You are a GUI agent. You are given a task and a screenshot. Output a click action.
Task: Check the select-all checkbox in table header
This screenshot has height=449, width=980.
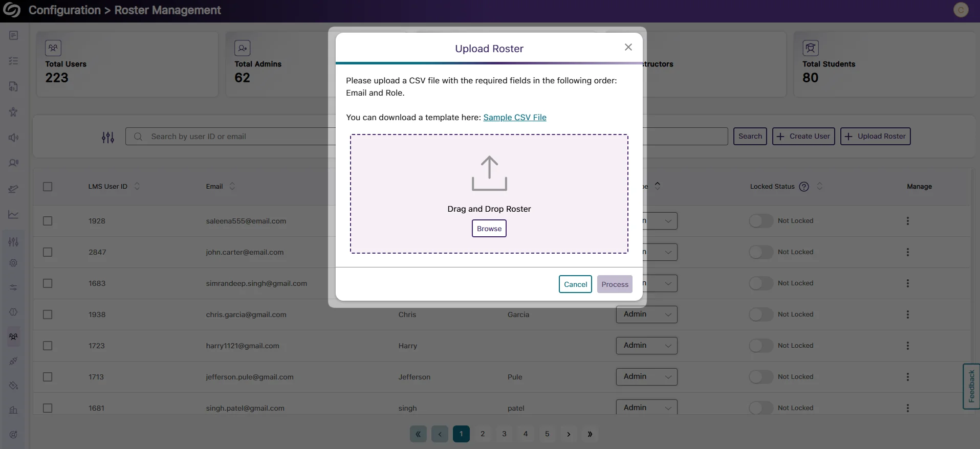coord(48,187)
